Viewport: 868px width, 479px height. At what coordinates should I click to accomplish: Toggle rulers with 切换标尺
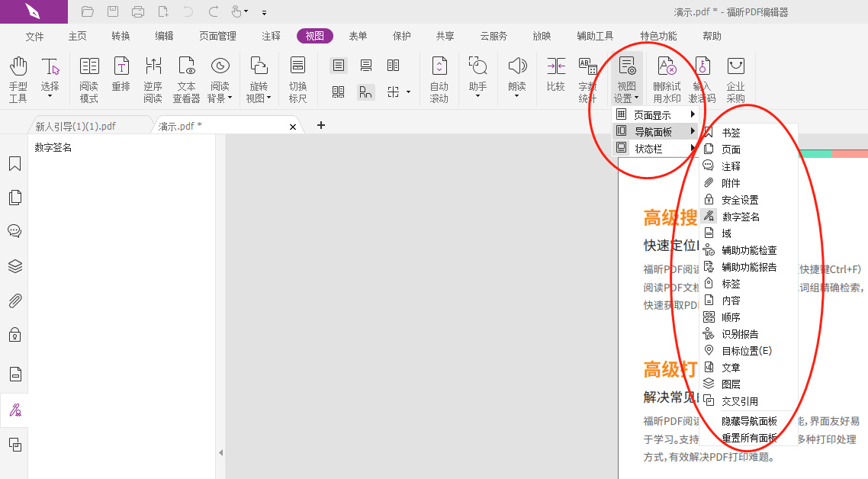click(x=297, y=76)
